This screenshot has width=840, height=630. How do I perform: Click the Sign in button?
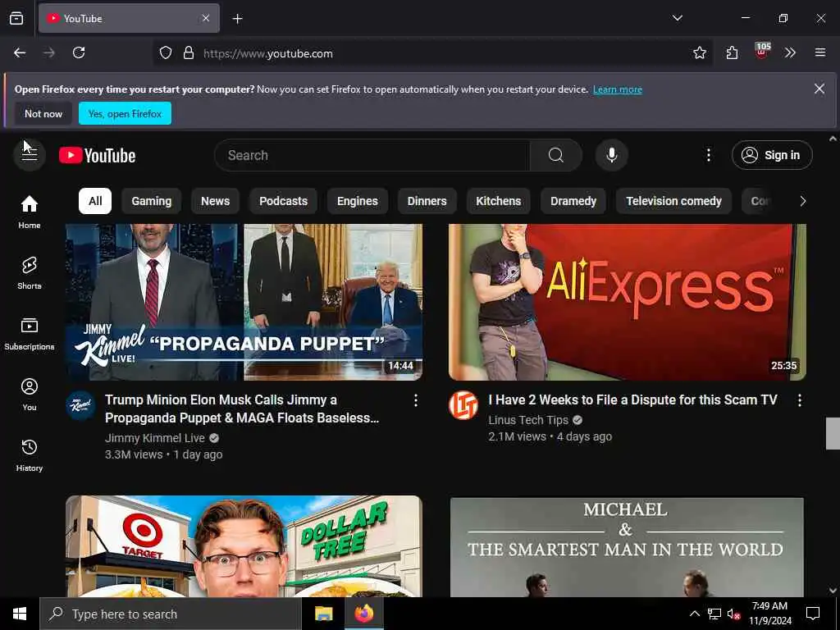[772, 155]
